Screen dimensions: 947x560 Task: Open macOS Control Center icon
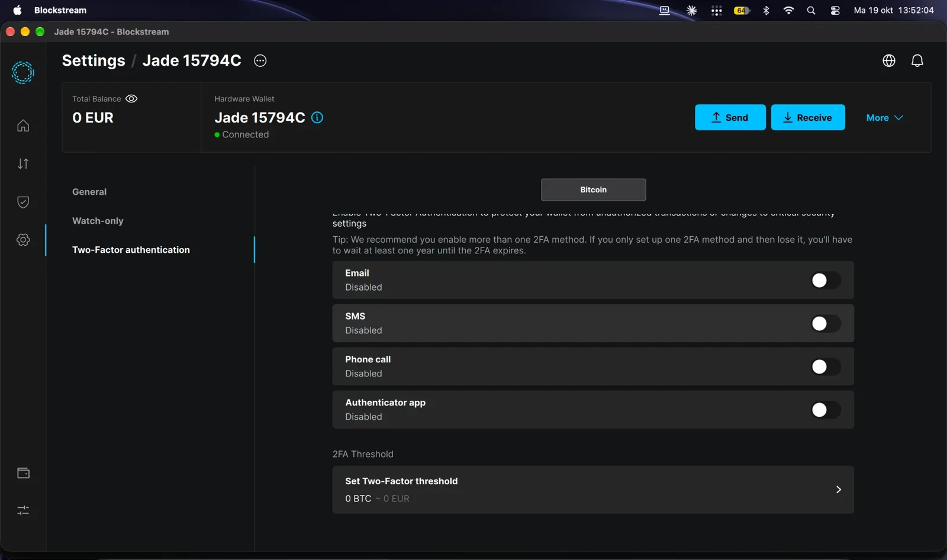[x=835, y=10]
